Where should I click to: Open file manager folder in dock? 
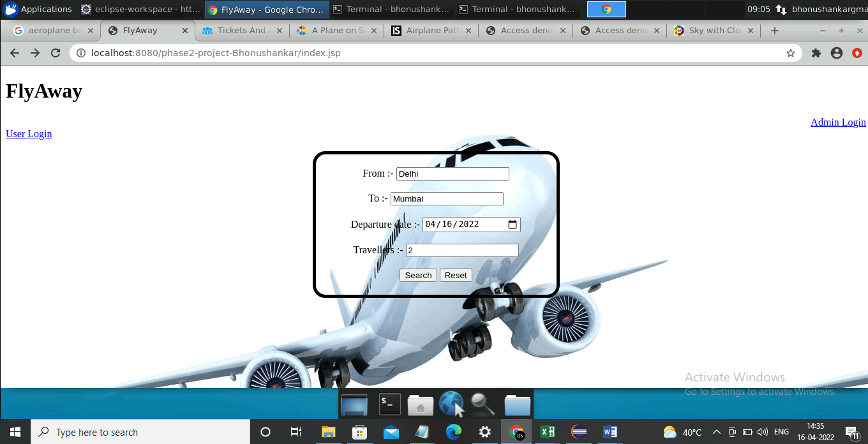518,404
